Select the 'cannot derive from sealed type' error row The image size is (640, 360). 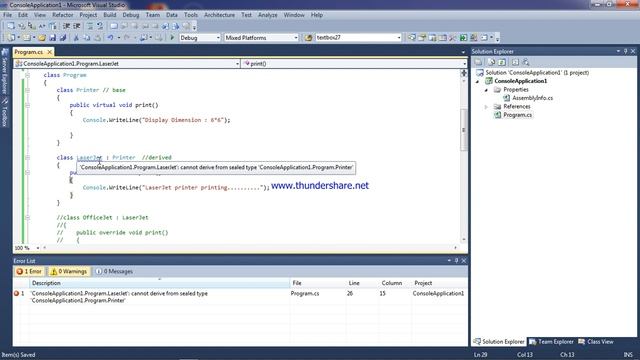pyautogui.click(x=240, y=297)
